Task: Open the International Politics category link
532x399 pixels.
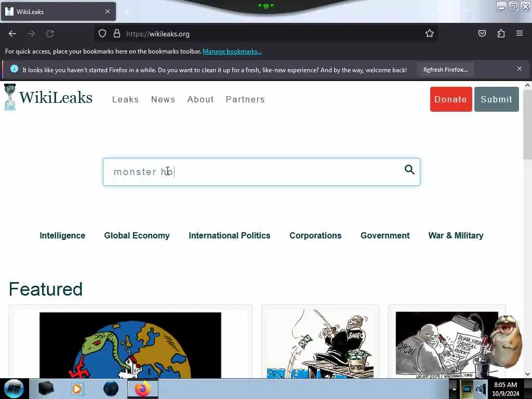Action: coord(229,235)
